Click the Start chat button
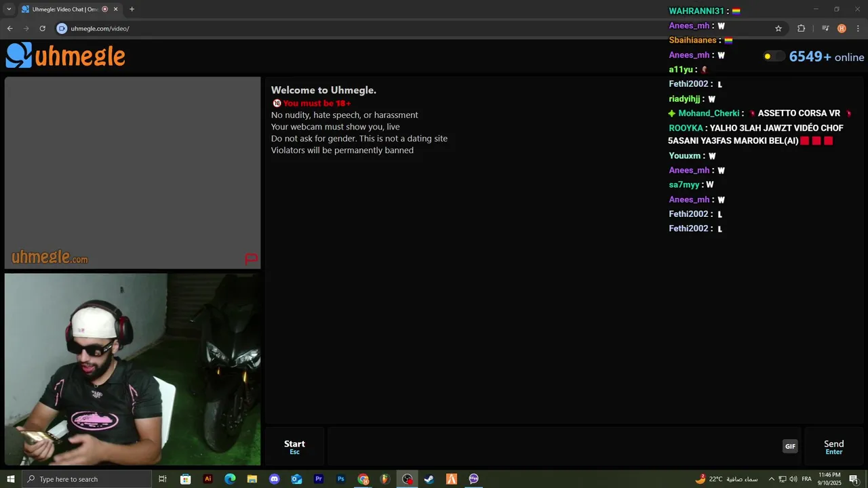The width and height of the screenshot is (868, 488). click(x=294, y=447)
